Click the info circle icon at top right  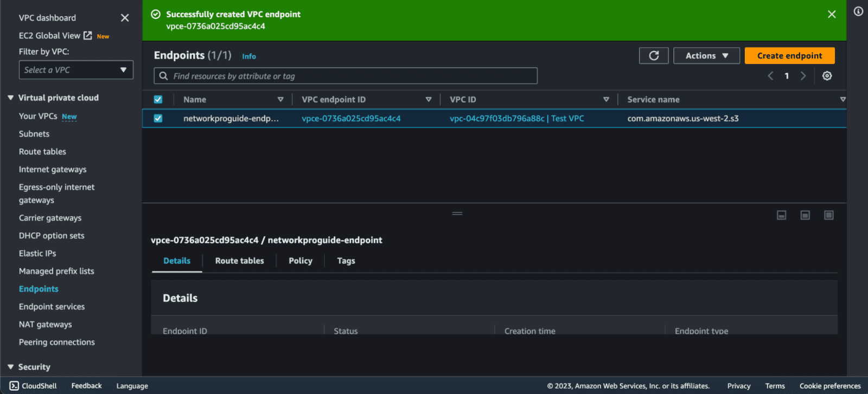tap(858, 11)
